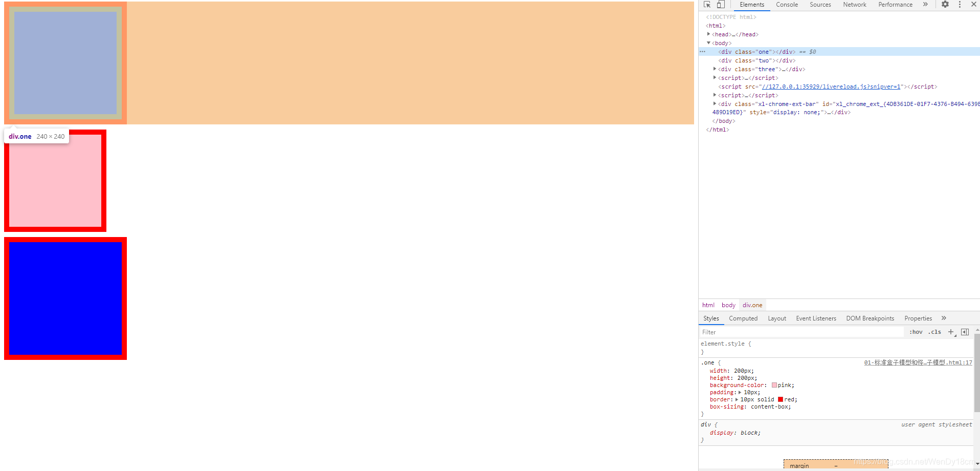Expand the padding shorthand property
Screen dimensions: 980x471
tap(740, 392)
